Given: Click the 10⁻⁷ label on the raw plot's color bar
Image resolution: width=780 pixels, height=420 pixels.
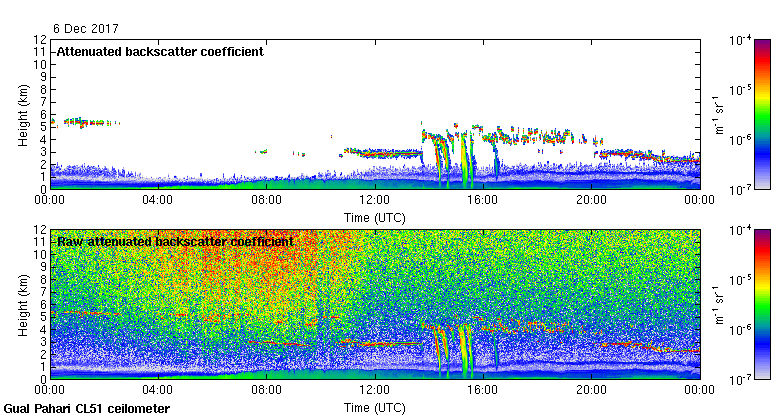Looking at the screenshot, I should pos(741,380).
